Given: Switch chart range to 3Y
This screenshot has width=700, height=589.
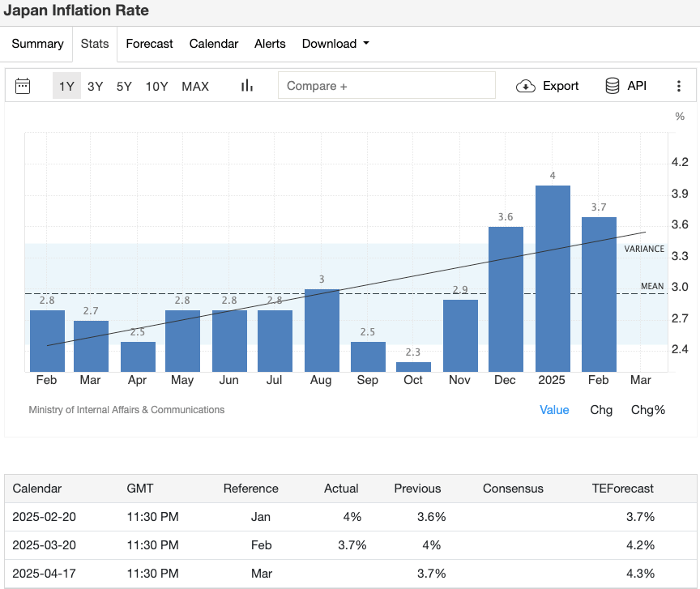Looking at the screenshot, I should [x=96, y=86].
